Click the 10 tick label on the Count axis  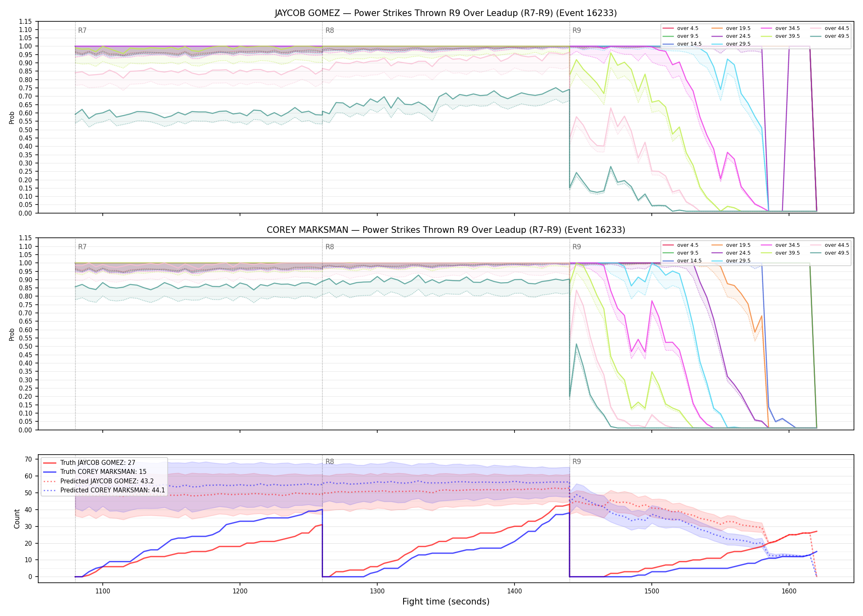click(28, 560)
